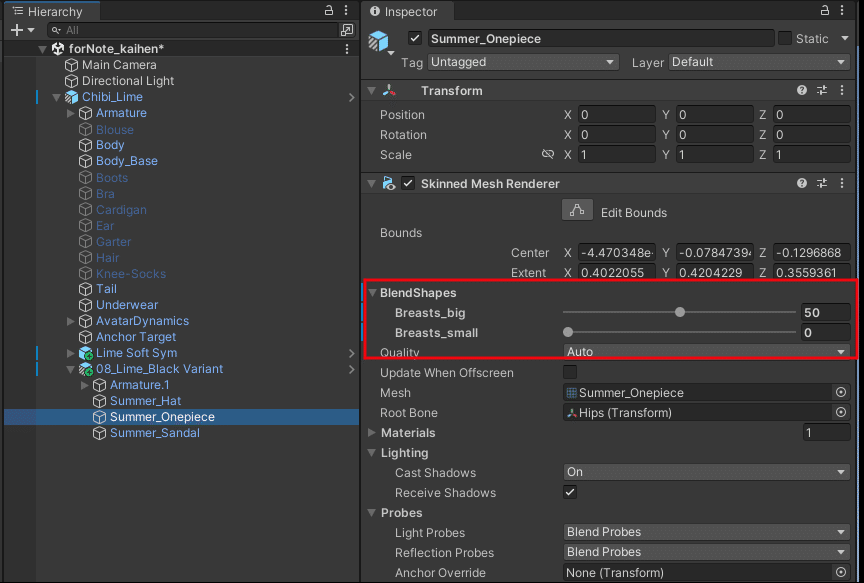864x583 pixels.
Task: Open the Tag dropdown
Action: click(523, 62)
